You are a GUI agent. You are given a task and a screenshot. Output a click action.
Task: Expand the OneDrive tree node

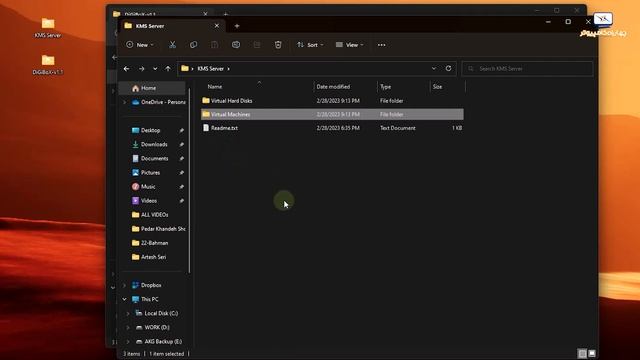point(124,102)
